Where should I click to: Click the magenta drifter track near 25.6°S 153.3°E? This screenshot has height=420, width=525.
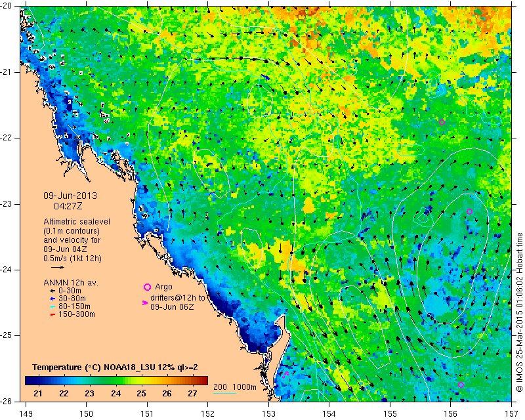point(285,375)
